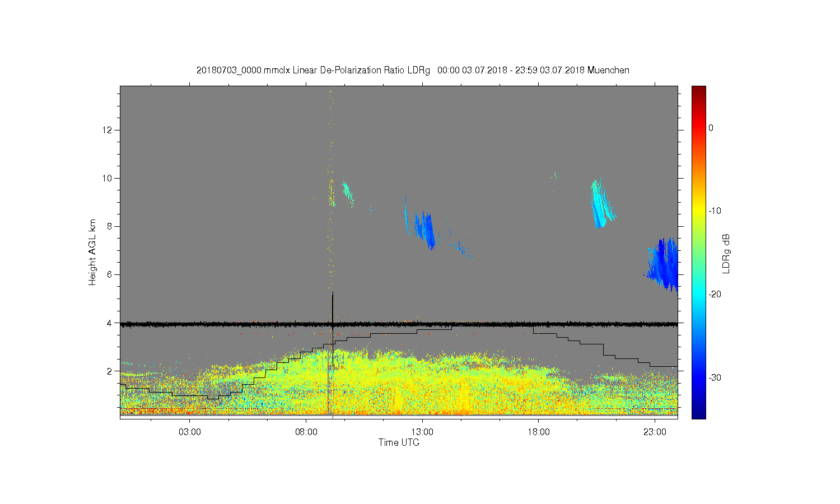
Task: Click the height tick label 2
Action: (110, 371)
